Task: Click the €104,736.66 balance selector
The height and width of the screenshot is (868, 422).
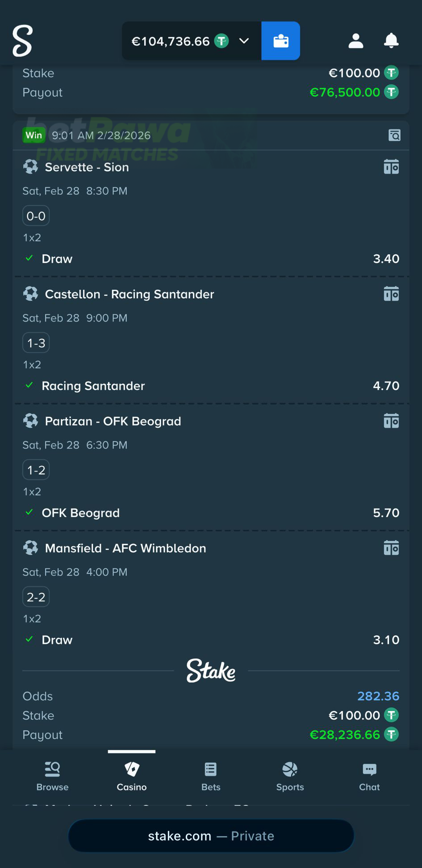Action: pos(171,41)
